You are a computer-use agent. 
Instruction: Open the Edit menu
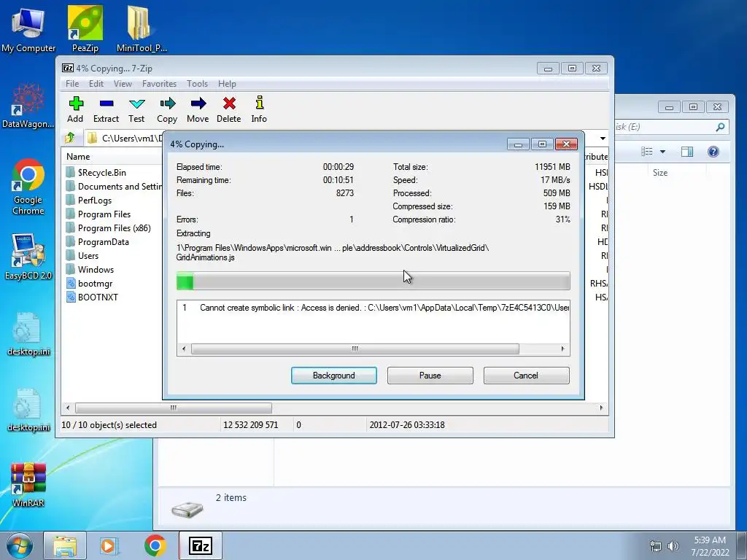pyautogui.click(x=96, y=84)
